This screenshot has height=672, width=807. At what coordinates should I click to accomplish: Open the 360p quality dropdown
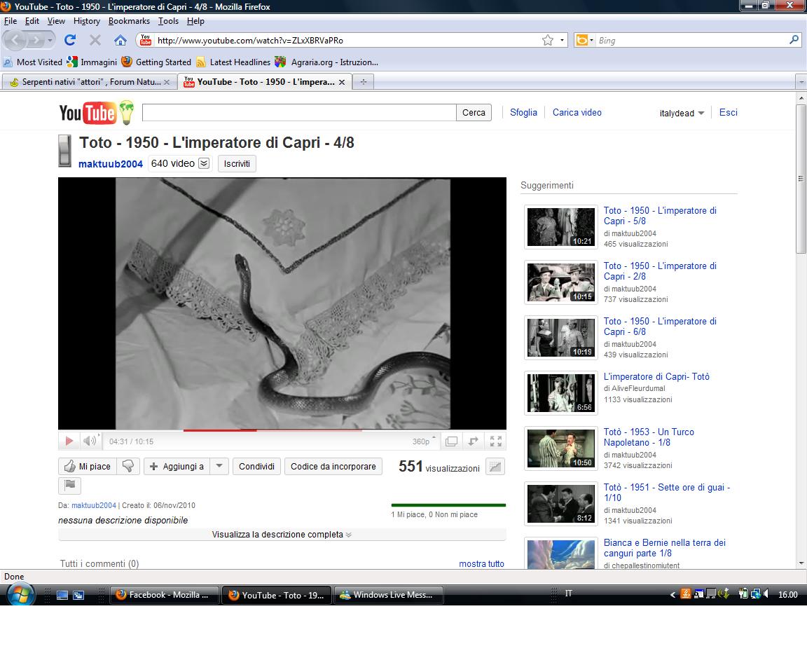424,441
